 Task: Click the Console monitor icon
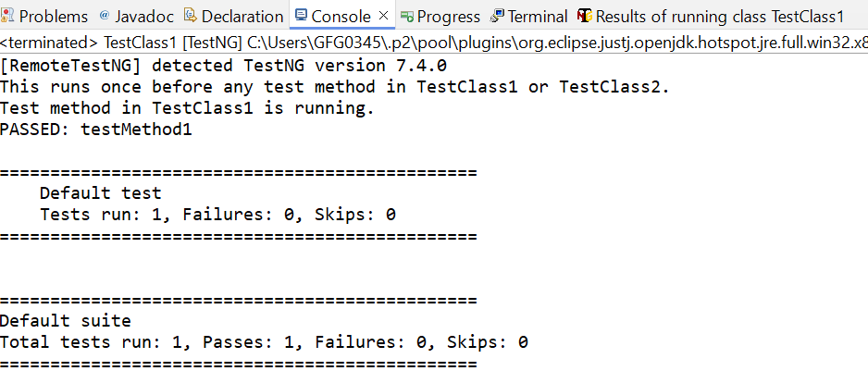click(301, 15)
